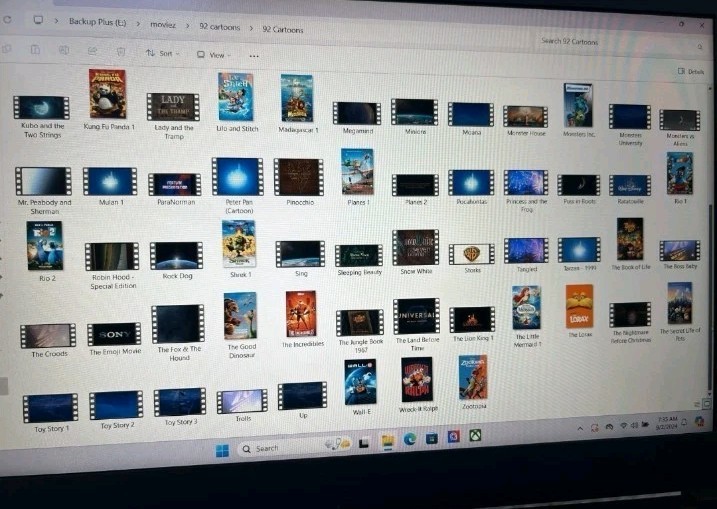The width and height of the screenshot is (717, 509).
Task: Click the taskbar Search box
Action: click(x=294, y=447)
